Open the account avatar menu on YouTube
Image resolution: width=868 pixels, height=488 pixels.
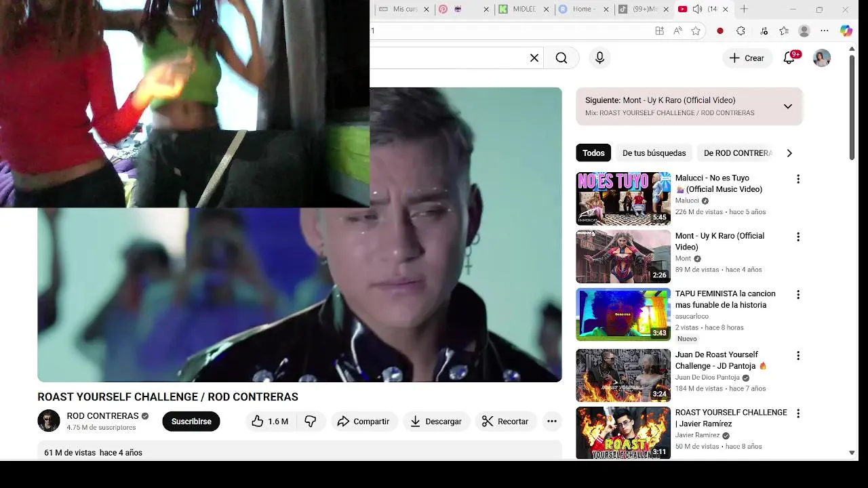pyautogui.click(x=822, y=58)
